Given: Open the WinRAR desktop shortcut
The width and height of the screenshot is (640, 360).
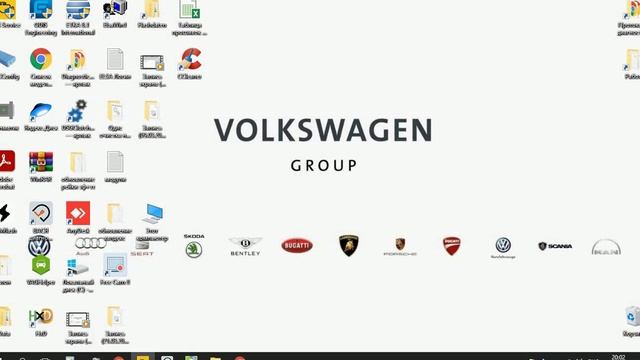Looking at the screenshot, I should pos(41,162).
